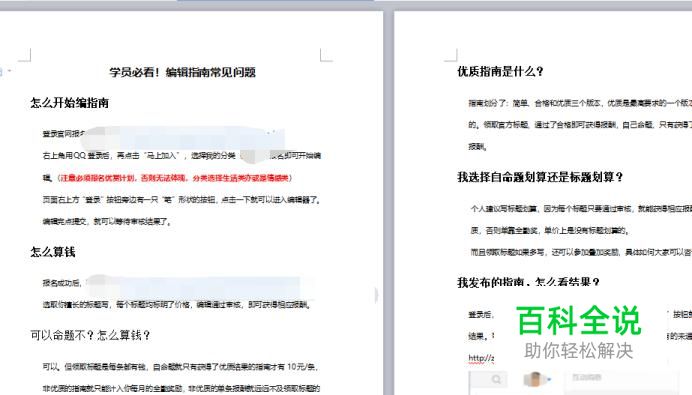
Task: Click the line starting '选取你擅长的标题写'
Action: (177, 305)
